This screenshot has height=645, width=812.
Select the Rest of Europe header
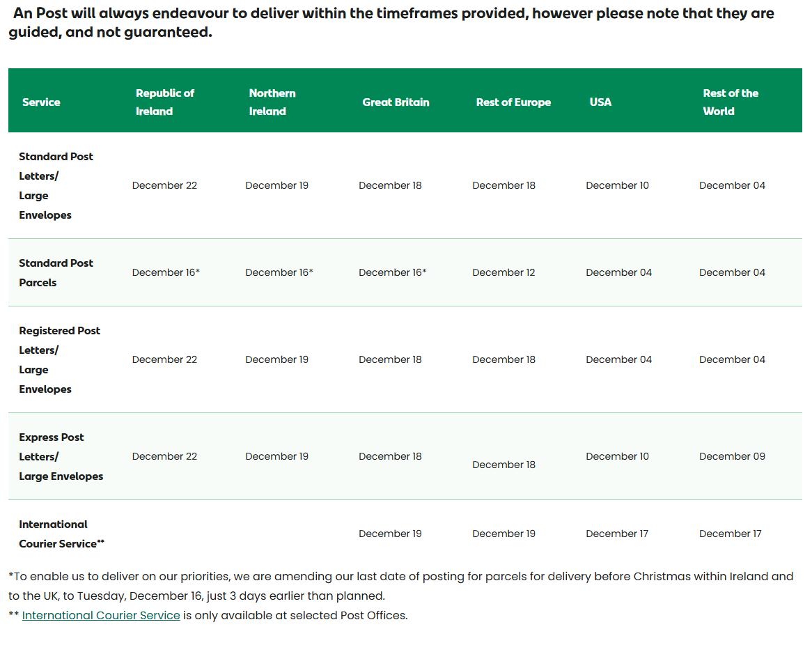[513, 102]
